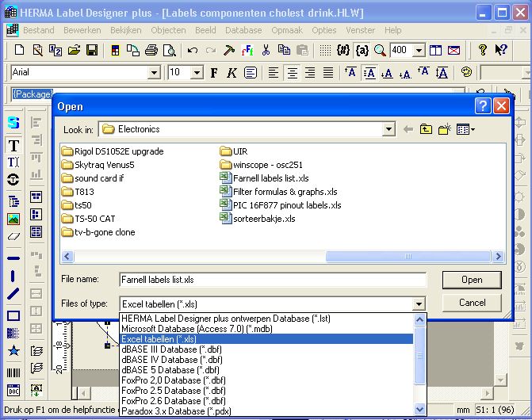The height and width of the screenshot is (420, 532).
Task: Click the scissors cut icon
Action: click(266, 50)
